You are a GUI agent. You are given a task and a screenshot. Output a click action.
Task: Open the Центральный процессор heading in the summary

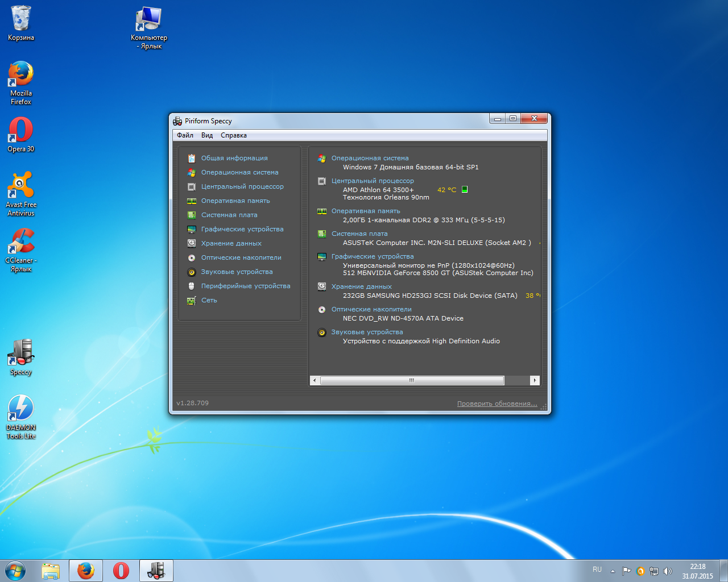coord(373,181)
